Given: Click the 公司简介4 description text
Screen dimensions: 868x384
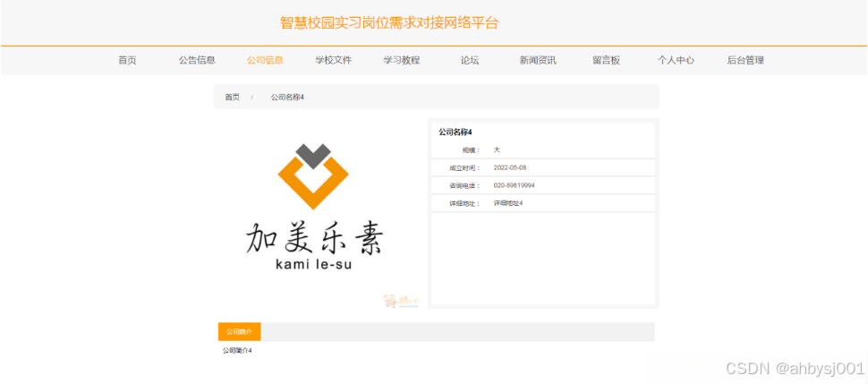Looking at the screenshot, I should (237, 350).
